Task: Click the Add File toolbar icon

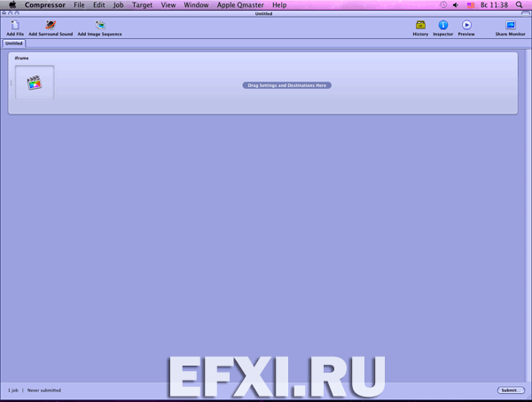Action: 15,25
